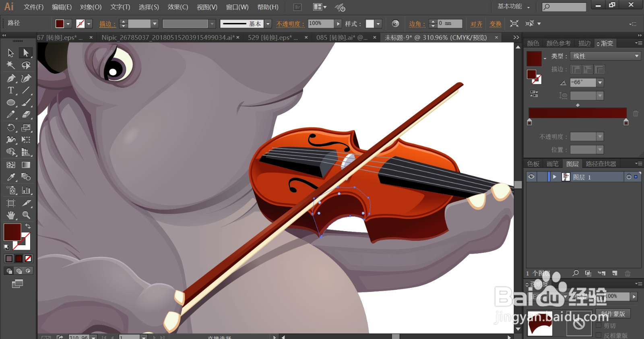Screen dimensions: 644x339
Task: Select the Eraser tool
Action: [x=26, y=115]
